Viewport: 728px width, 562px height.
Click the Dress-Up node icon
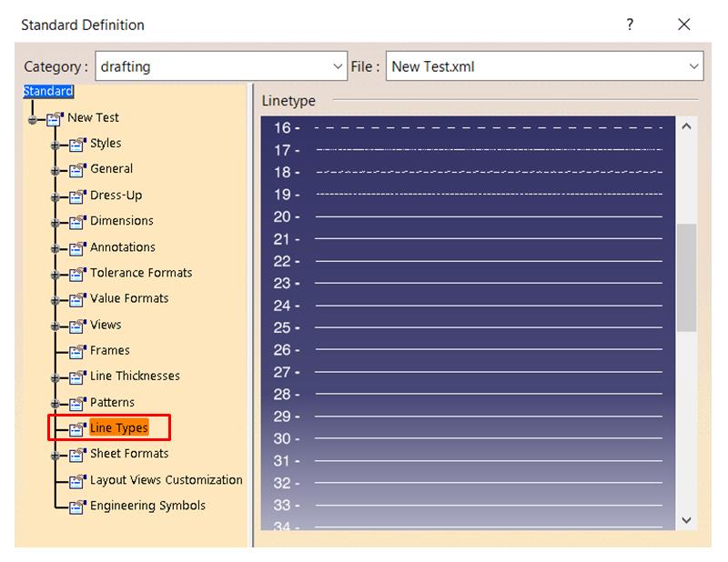tap(76, 195)
